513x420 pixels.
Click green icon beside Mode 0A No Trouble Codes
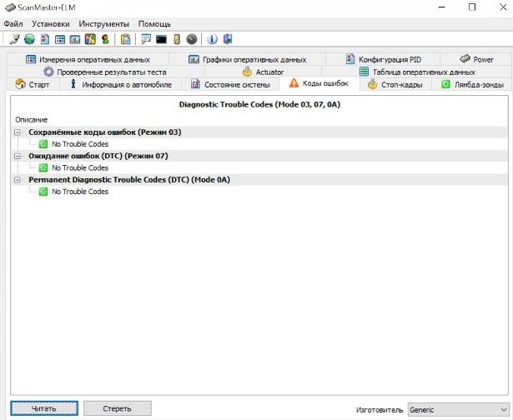coord(43,192)
